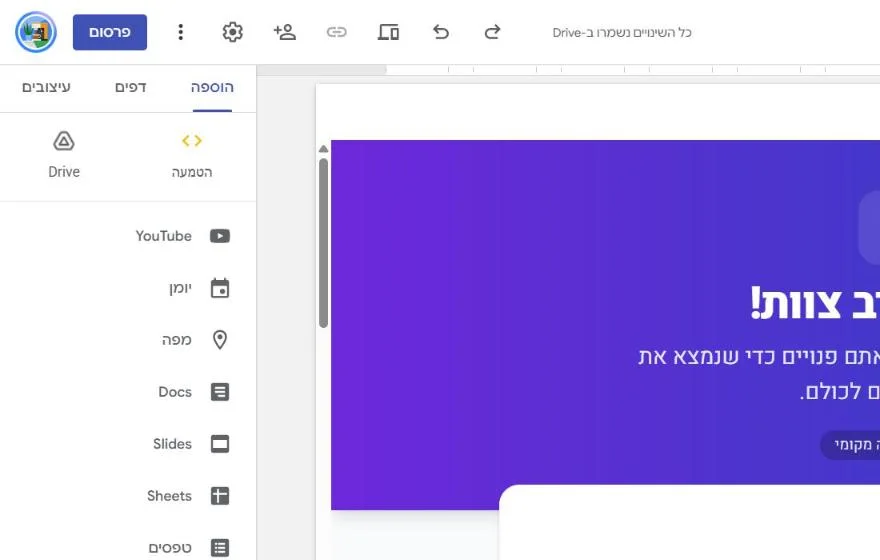
Task: Select the Docs text entry
Action: click(x=175, y=392)
